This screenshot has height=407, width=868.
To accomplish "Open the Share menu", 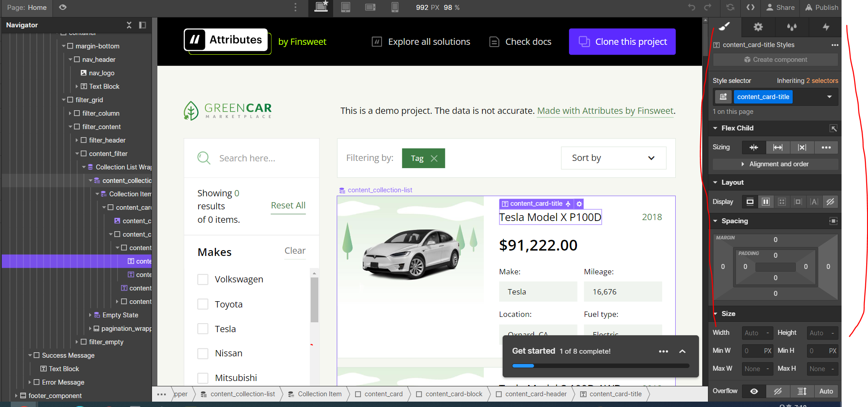I will pyautogui.click(x=781, y=7).
